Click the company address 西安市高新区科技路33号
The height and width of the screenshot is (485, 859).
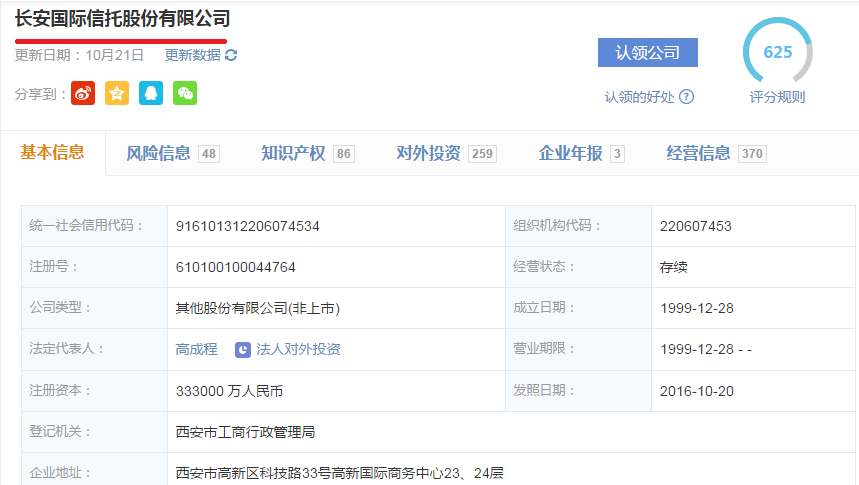tap(253, 473)
